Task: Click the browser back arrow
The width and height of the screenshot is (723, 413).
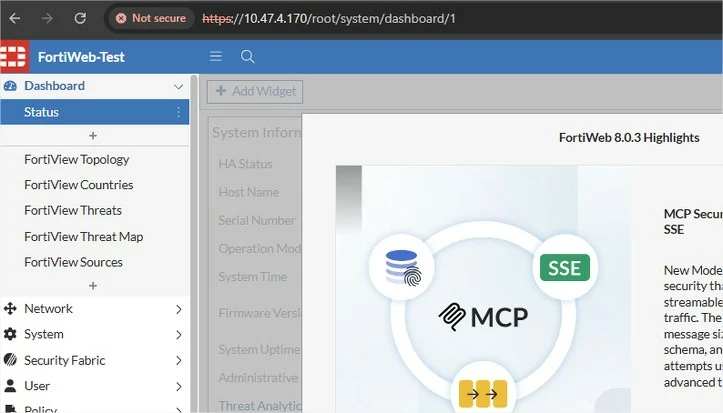Action: [x=15, y=18]
